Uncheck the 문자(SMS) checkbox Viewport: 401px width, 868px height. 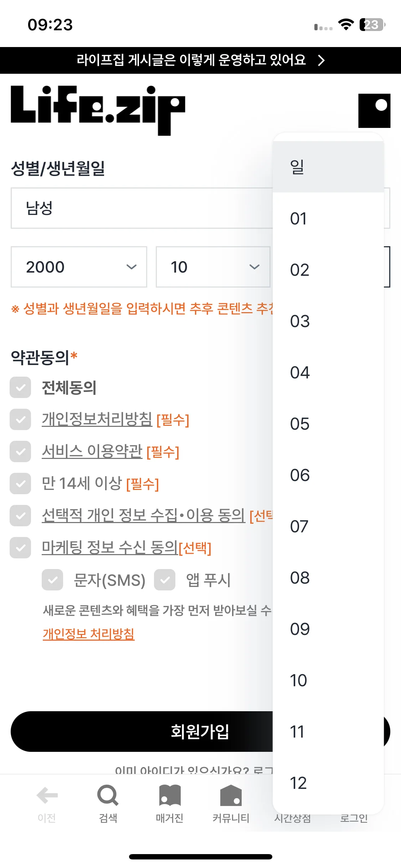coord(52,580)
